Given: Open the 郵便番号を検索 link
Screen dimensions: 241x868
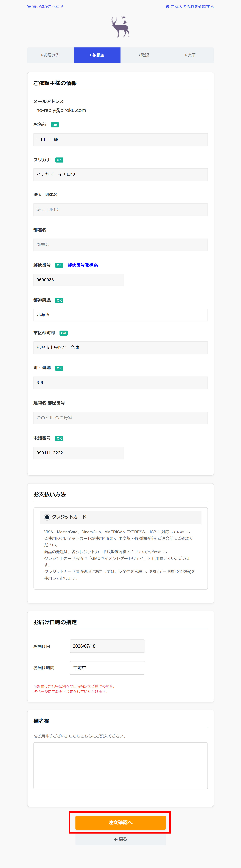Looking at the screenshot, I should [83, 265].
